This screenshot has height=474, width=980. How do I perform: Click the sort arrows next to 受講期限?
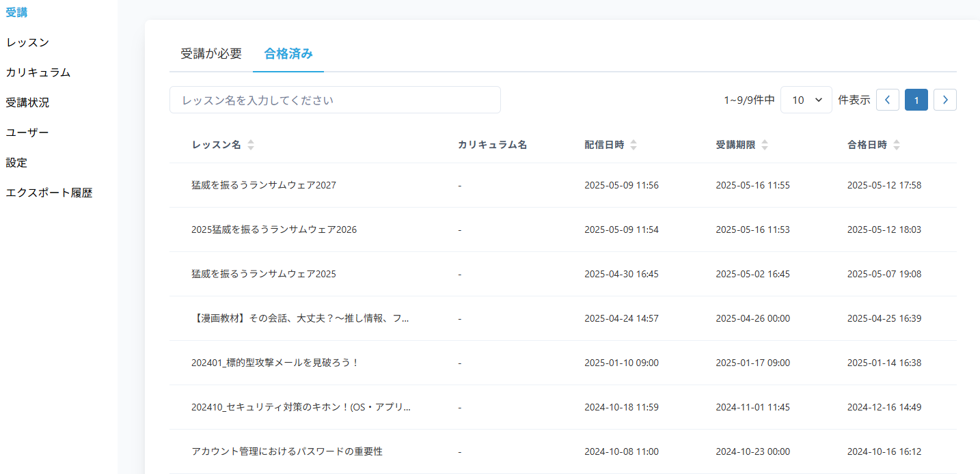[x=765, y=145]
